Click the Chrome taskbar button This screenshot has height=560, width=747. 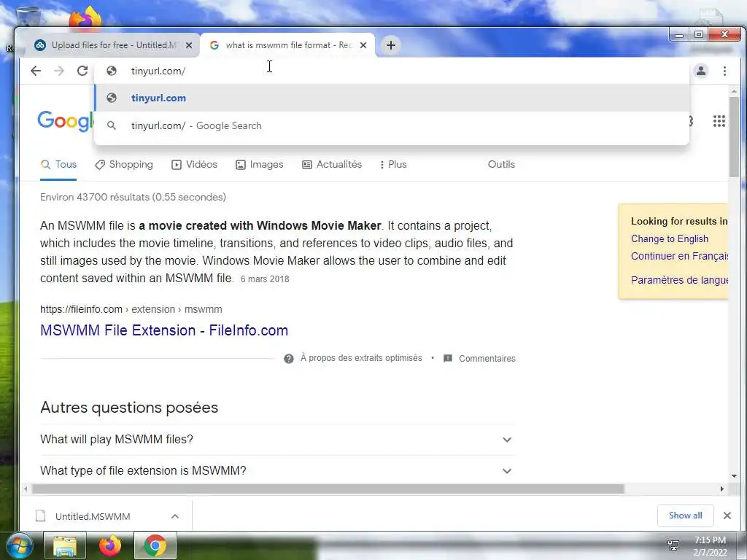pos(155,545)
